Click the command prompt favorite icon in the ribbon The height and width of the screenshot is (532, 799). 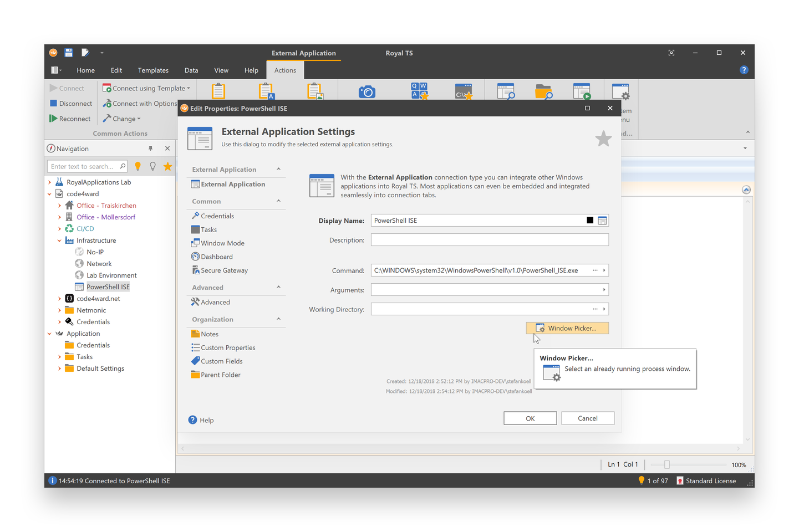464,90
